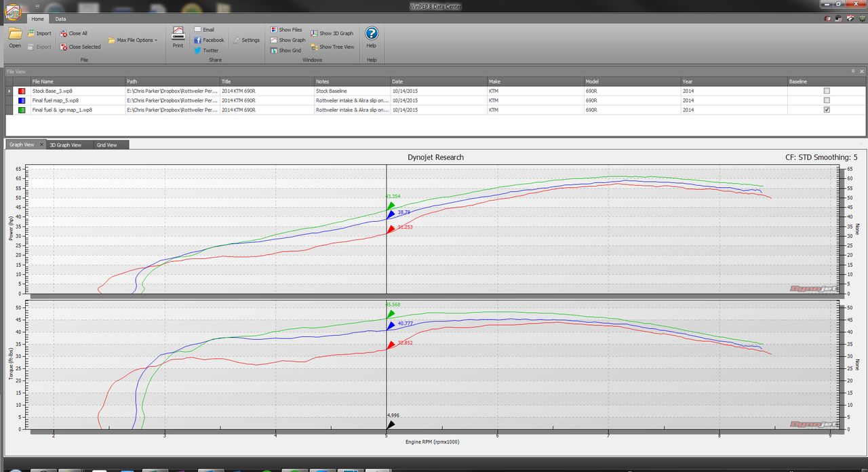Share the graph via the Facebook icon
Image resolution: width=868 pixels, height=472 pixels.
pos(209,40)
